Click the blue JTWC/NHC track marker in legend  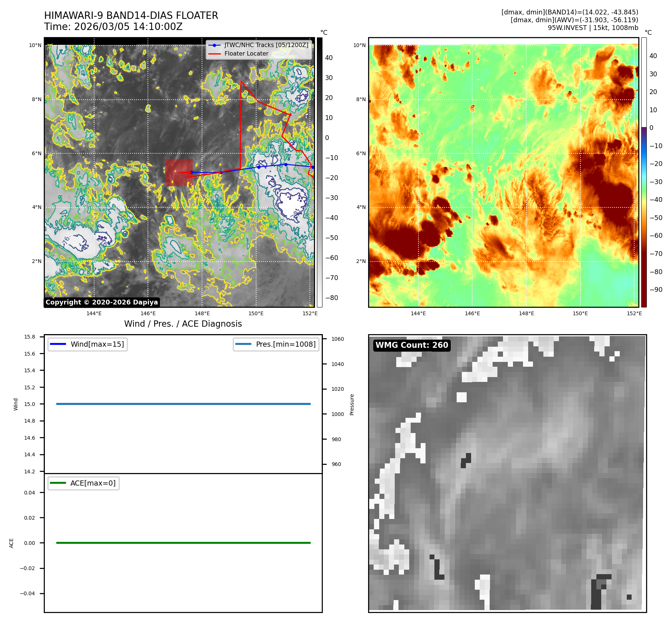coord(214,45)
